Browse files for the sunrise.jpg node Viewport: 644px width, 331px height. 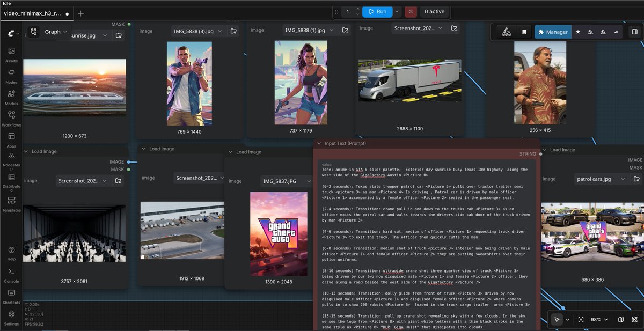[118, 35]
